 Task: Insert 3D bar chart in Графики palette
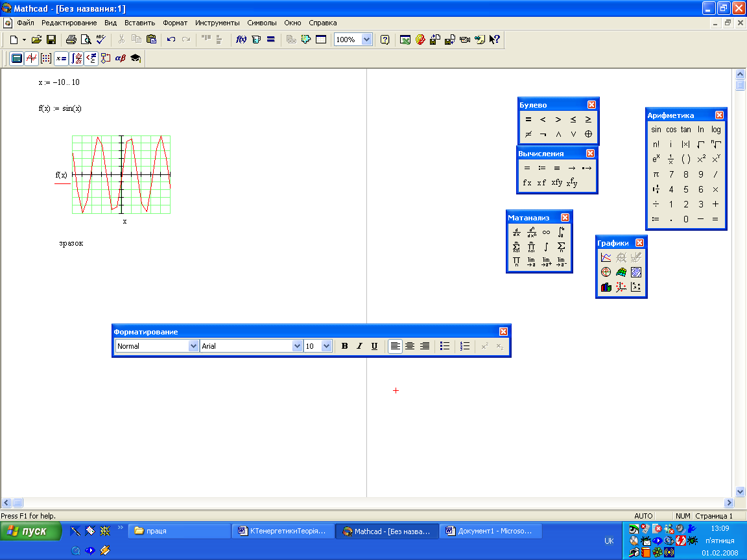[x=606, y=287]
